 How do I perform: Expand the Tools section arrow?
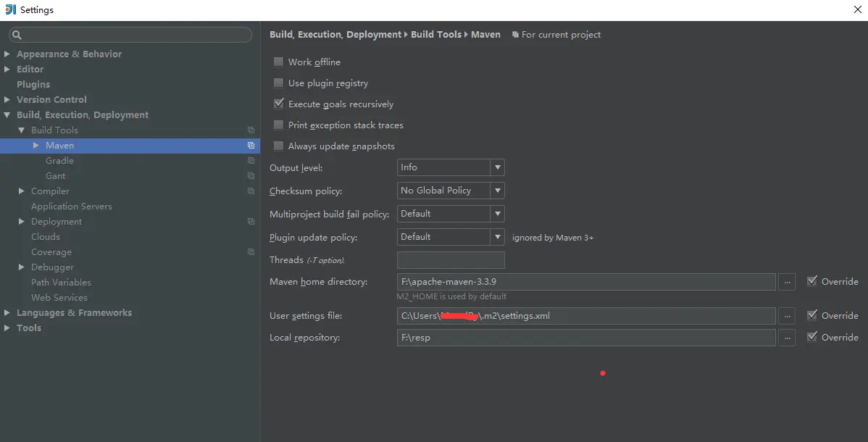(7, 328)
